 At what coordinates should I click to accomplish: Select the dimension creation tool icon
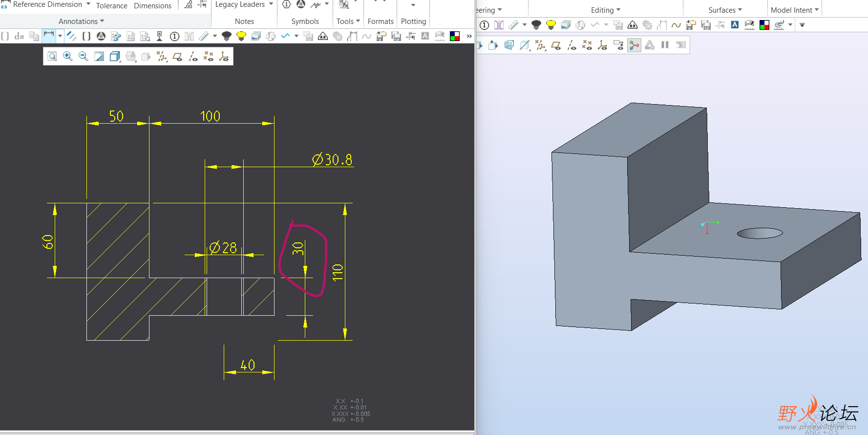tap(49, 36)
